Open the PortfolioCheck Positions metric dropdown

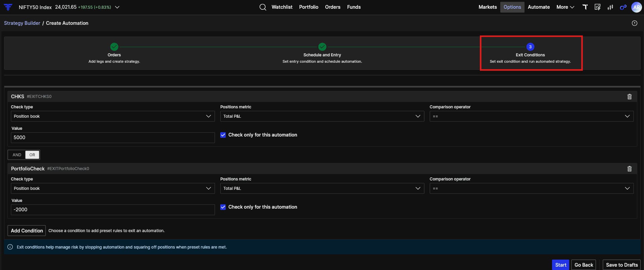pos(322,188)
